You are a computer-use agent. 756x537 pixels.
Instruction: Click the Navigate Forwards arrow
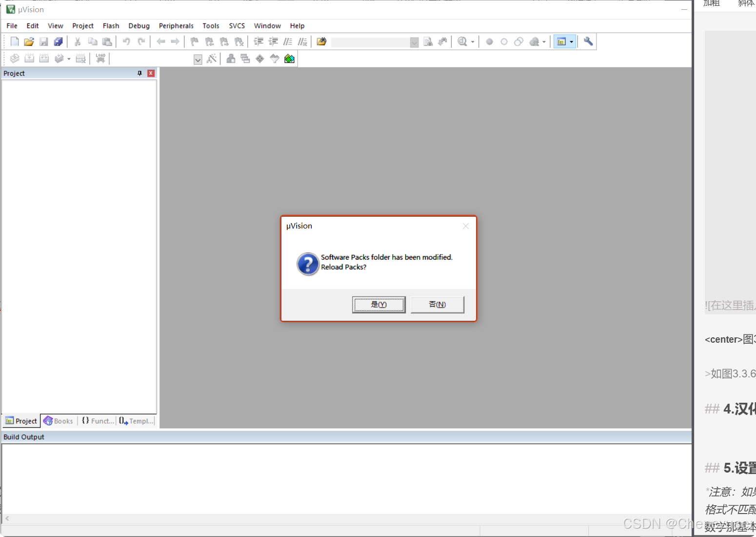[x=176, y=41]
